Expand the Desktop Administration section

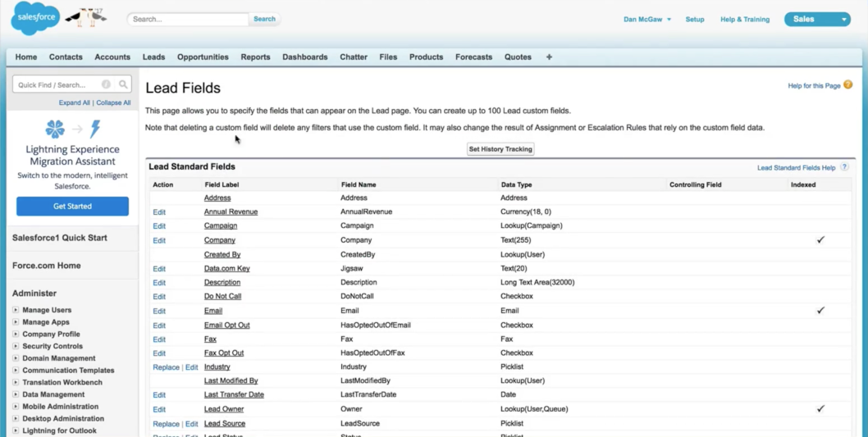tap(16, 419)
